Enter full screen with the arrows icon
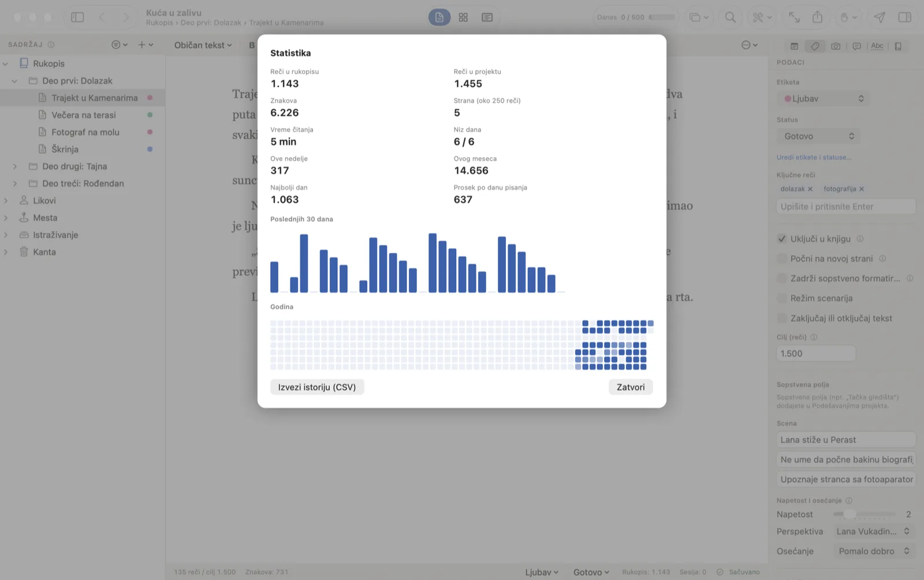 pyautogui.click(x=794, y=17)
